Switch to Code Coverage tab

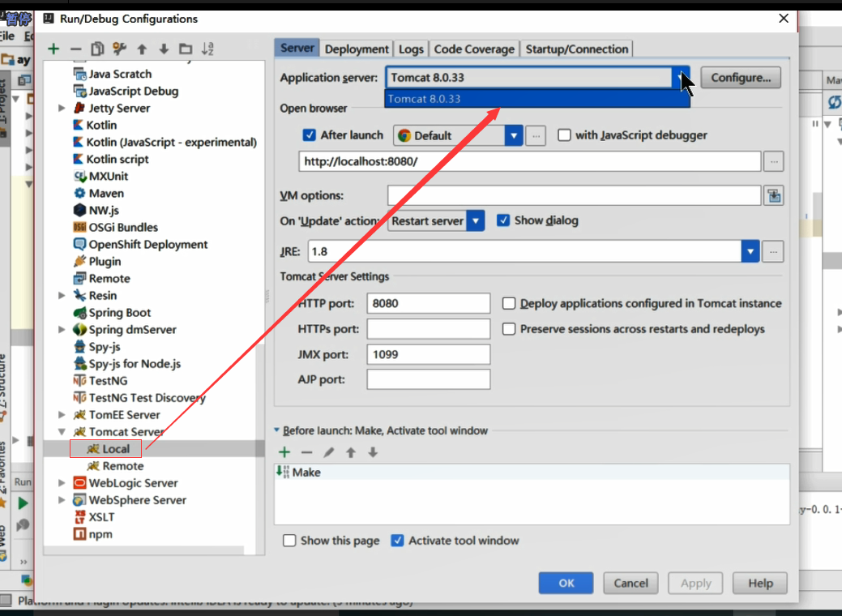[474, 49]
